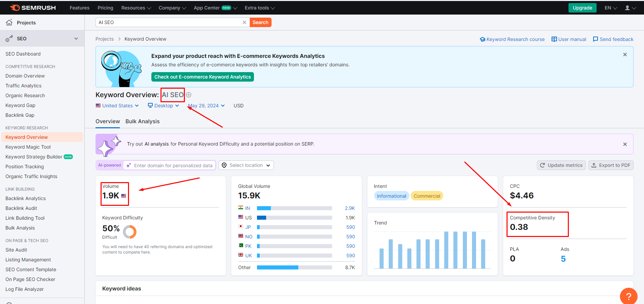This screenshot has width=644, height=304.
Task: Switch to the Overview tab
Action: pos(108,122)
